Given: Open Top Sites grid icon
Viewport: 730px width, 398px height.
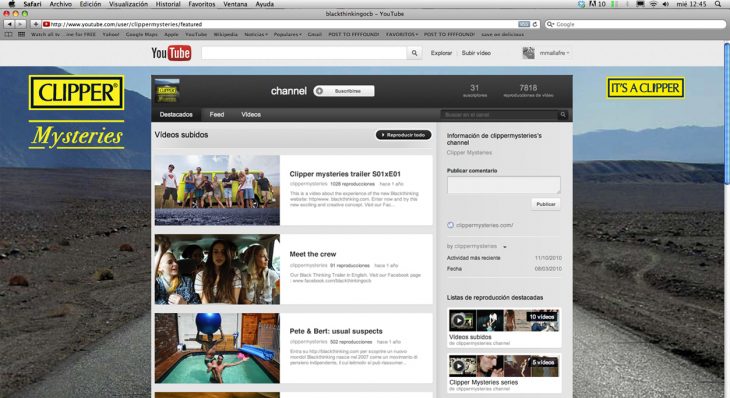Looking at the screenshot, I should pos(21,34).
